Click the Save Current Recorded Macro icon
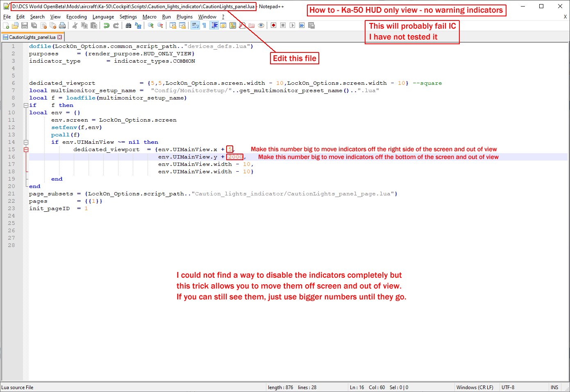 tap(311, 25)
